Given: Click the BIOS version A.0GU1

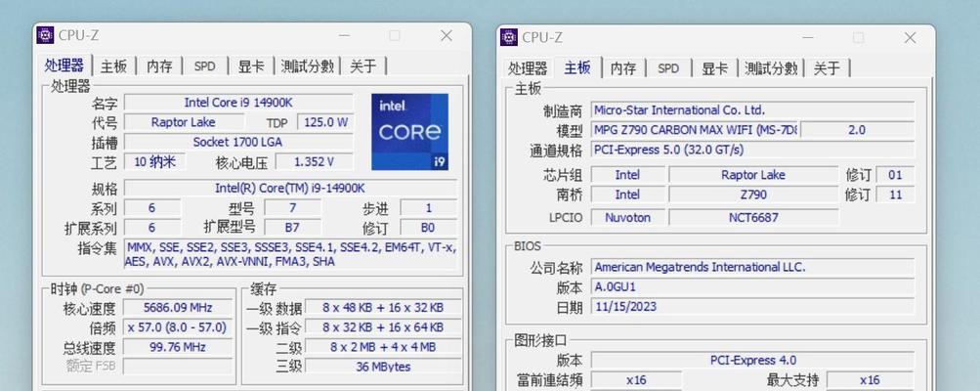Looking at the screenshot, I should [x=752, y=287].
